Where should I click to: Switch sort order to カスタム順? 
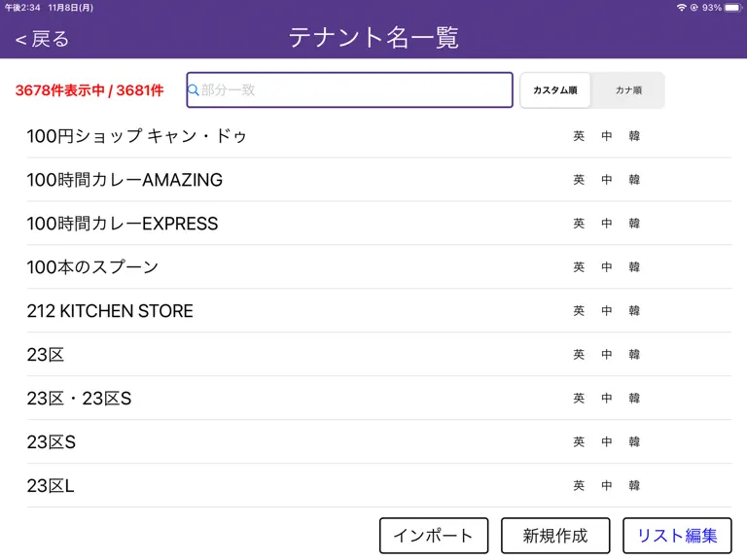pos(555,90)
